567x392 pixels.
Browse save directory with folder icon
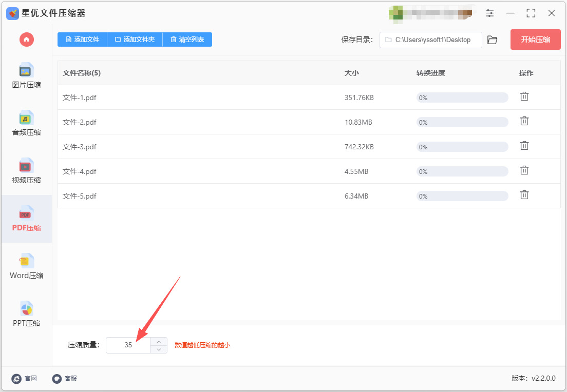coord(492,40)
